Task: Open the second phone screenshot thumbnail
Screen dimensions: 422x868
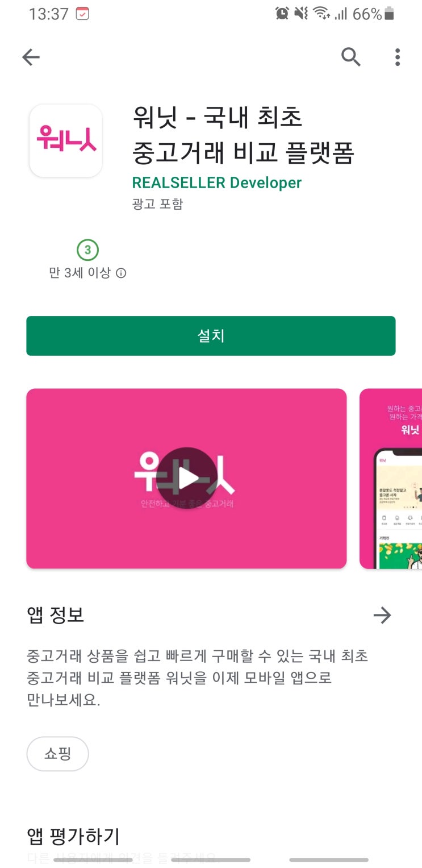Action: pyautogui.click(x=391, y=479)
